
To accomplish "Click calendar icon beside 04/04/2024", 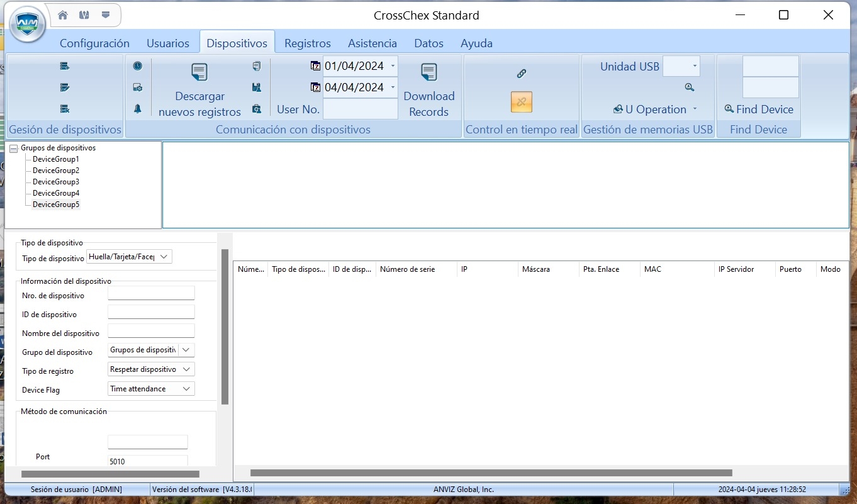I will (x=315, y=87).
